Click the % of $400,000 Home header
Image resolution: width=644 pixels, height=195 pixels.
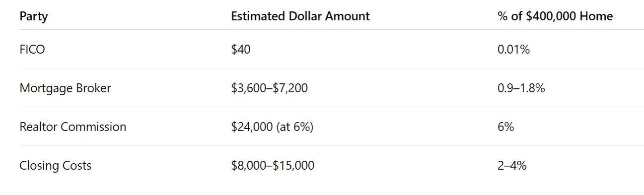[555, 16]
